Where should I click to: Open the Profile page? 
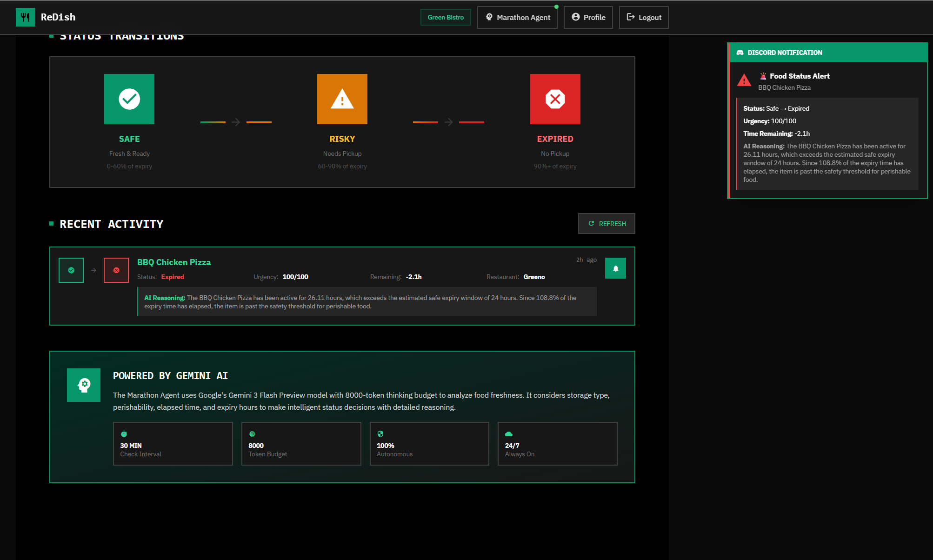588,17
